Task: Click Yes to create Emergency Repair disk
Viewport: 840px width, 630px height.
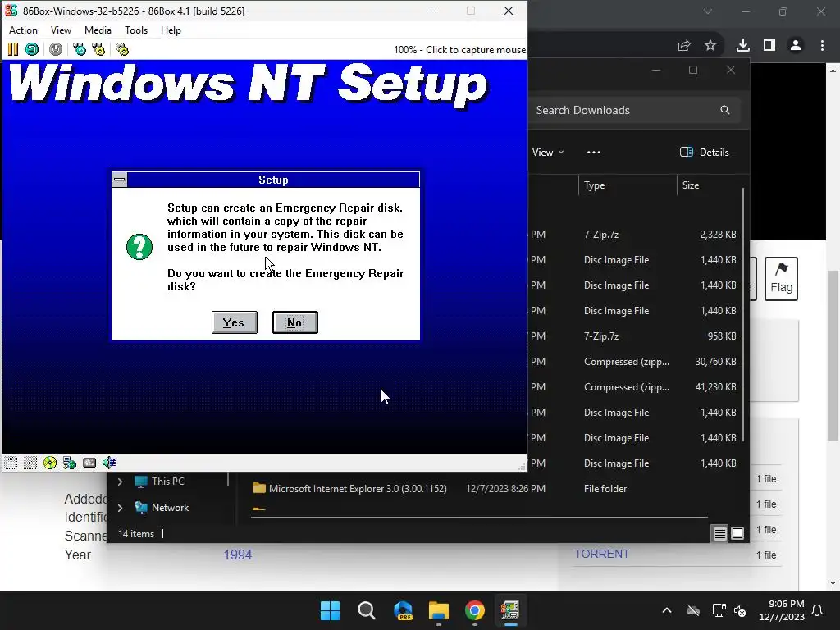Action: [234, 322]
